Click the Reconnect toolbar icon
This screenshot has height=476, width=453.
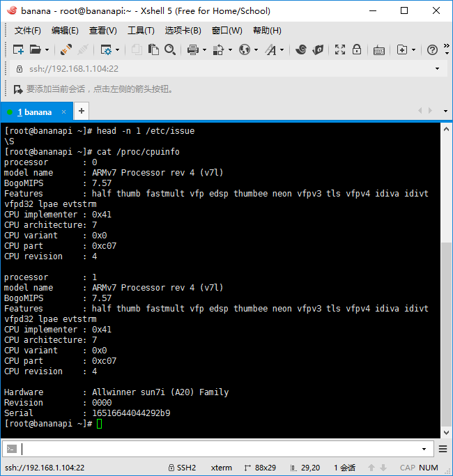(x=66, y=49)
